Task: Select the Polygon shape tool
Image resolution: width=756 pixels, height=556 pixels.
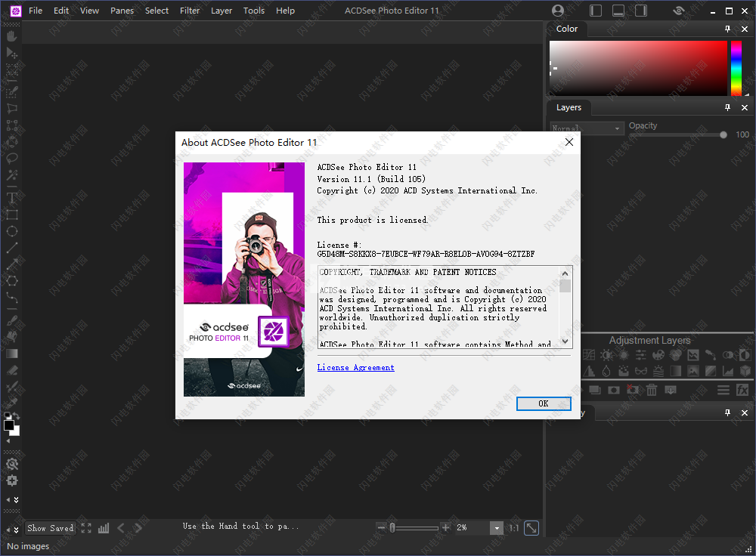Action: pyautogui.click(x=12, y=280)
